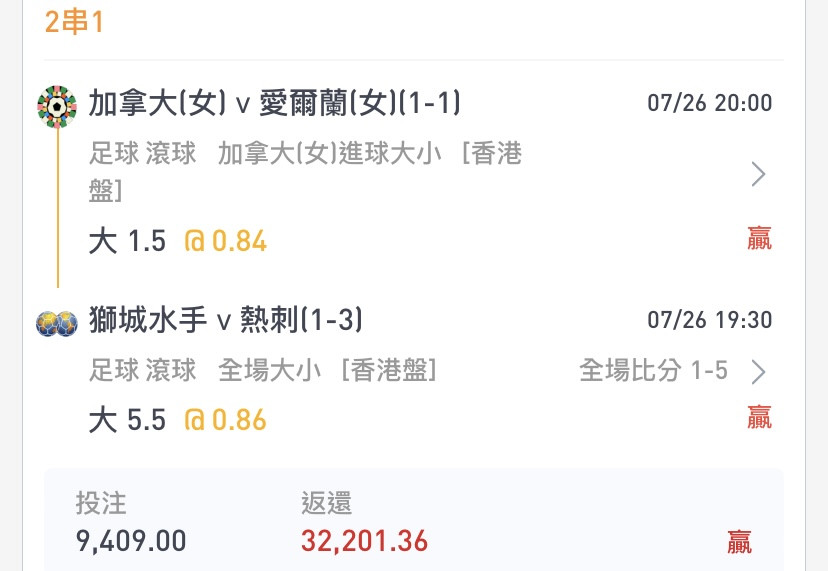Click the 全場大小 [香港盤] bet type text
This screenshot has height=571, width=828.
[x=328, y=371]
